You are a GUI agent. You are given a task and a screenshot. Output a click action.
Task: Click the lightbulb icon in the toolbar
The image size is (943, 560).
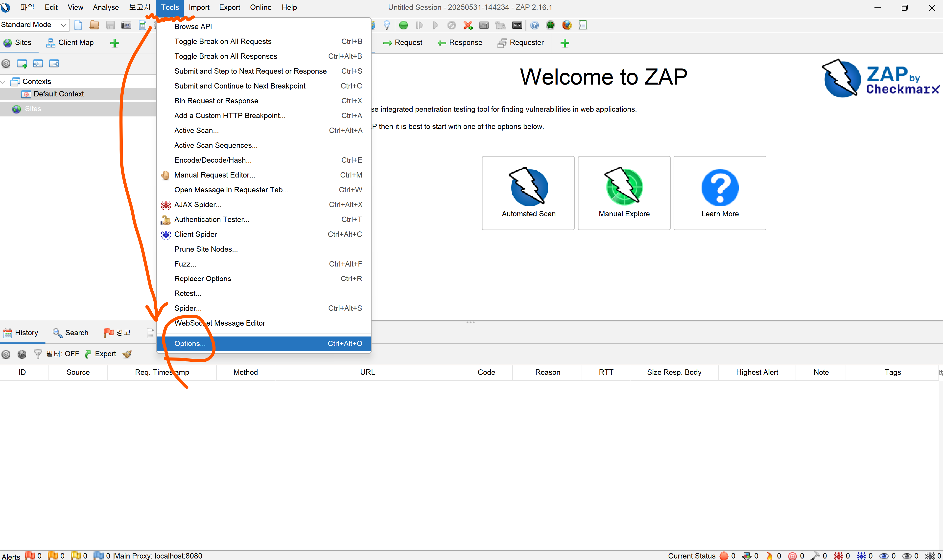(387, 25)
